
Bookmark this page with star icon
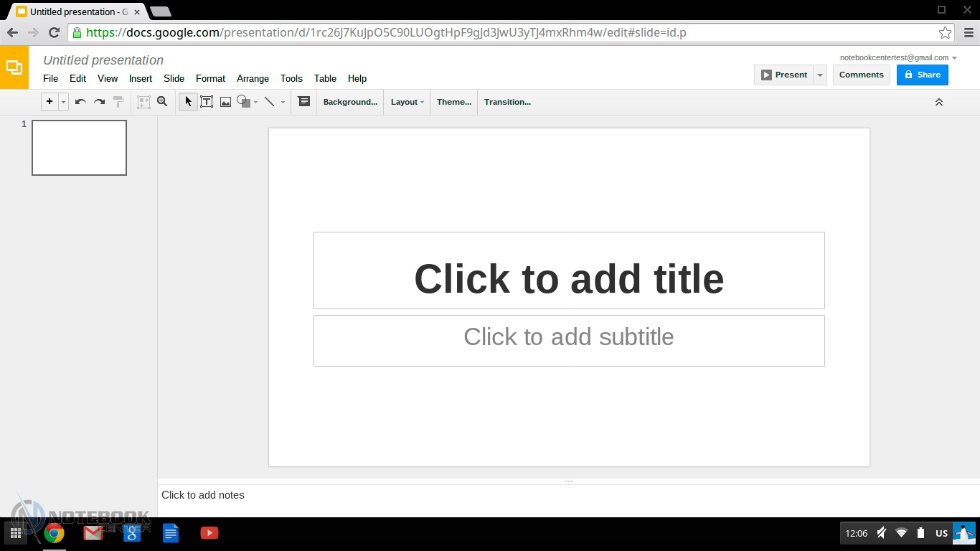click(x=945, y=32)
